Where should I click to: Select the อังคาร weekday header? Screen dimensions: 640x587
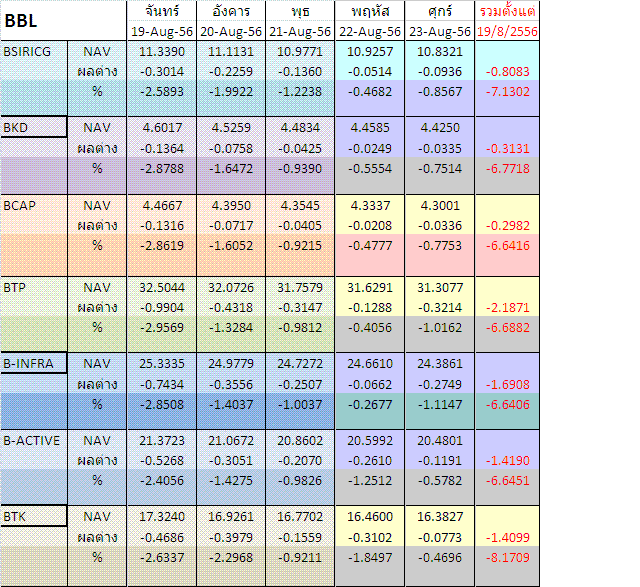tap(231, 11)
